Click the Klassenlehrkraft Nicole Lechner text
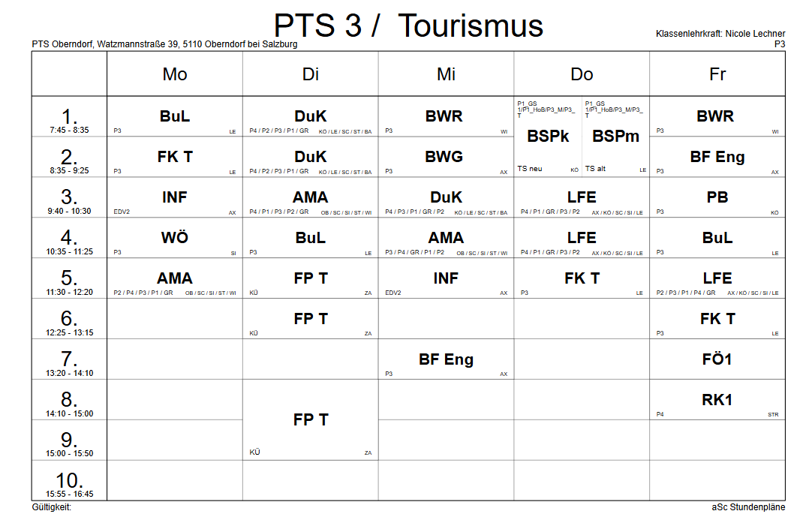The width and height of the screenshot is (812, 526). [720, 34]
